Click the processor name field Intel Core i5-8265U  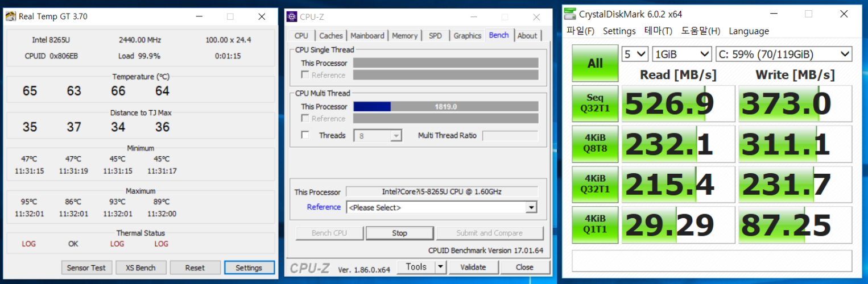[441, 191]
